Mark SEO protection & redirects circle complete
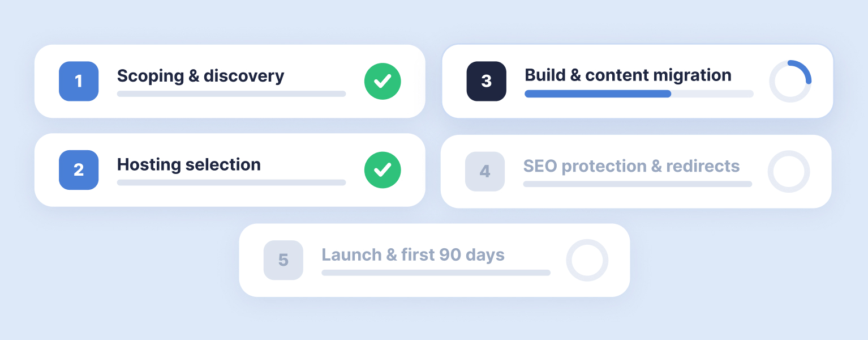The height and width of the screenshot is (340, 868). tap(789, 171)
